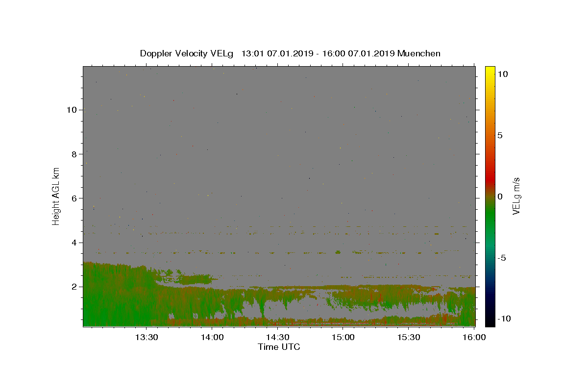Click the colorbar tick label -10
This screenshot has height=392, width=588.
(x=503, y=319)
